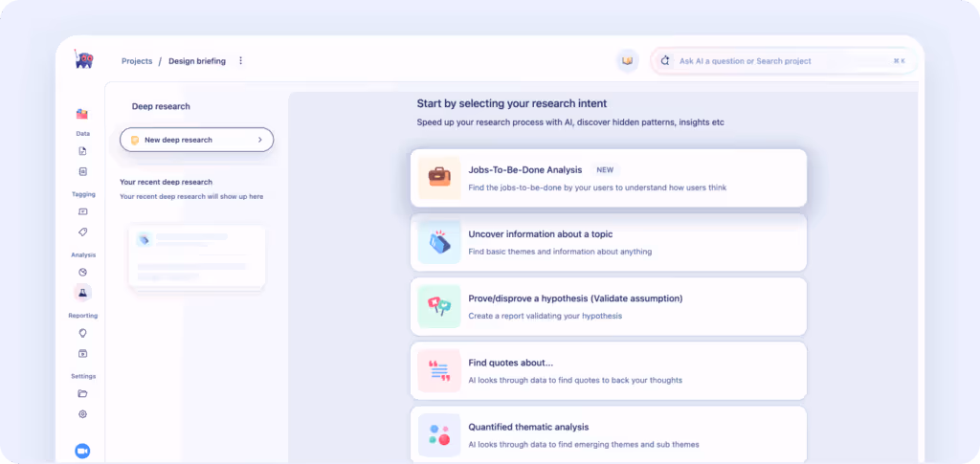Open the second icon under Reporting section

pyautogui.click(x=82, y=353)
